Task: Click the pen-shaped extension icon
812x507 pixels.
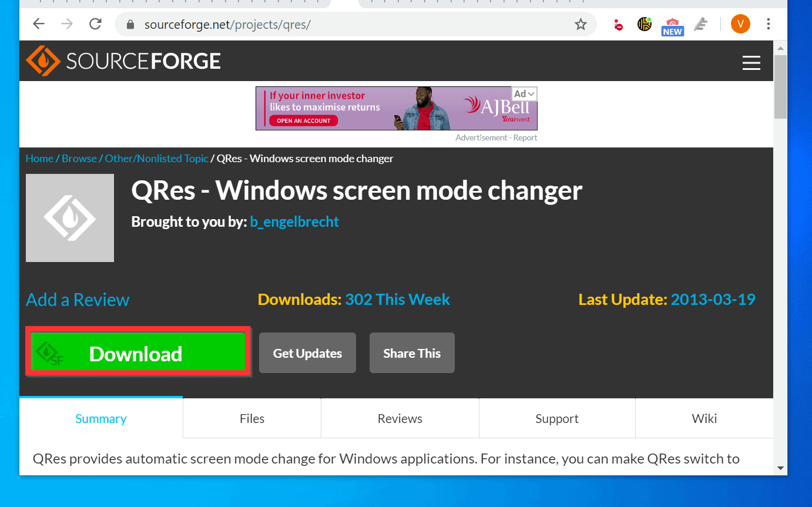Action: click(700, 24)
